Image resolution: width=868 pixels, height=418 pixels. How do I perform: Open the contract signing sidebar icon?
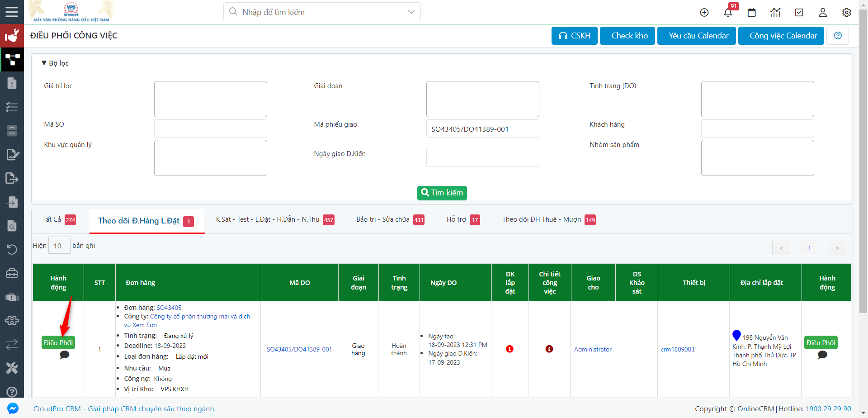point(12,154)
